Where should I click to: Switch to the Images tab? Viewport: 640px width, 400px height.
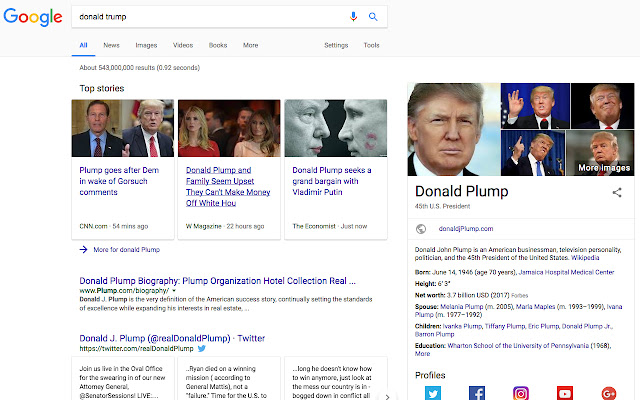146,45
